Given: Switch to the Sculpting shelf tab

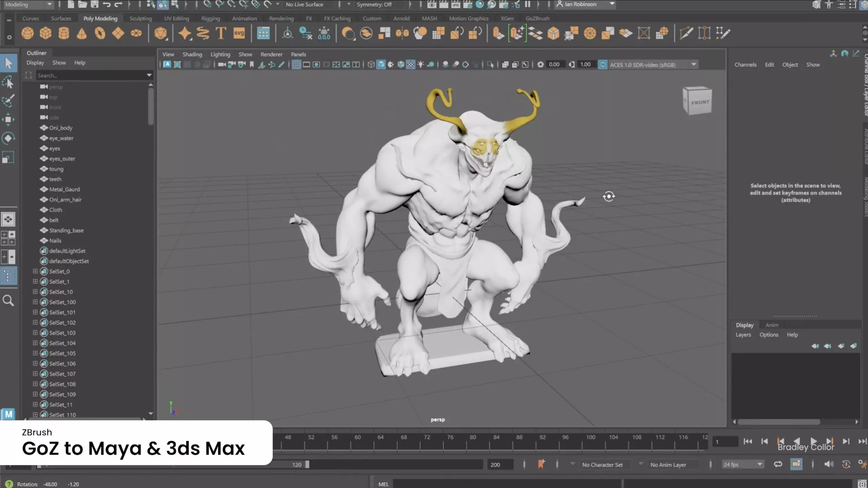Looking at the screenshot, I should [x=140, y=18].
